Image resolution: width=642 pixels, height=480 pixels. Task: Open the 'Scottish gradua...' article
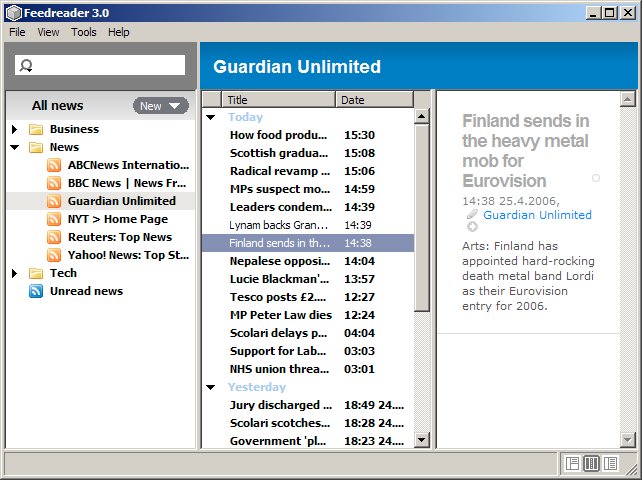click(x=308, y=153)
